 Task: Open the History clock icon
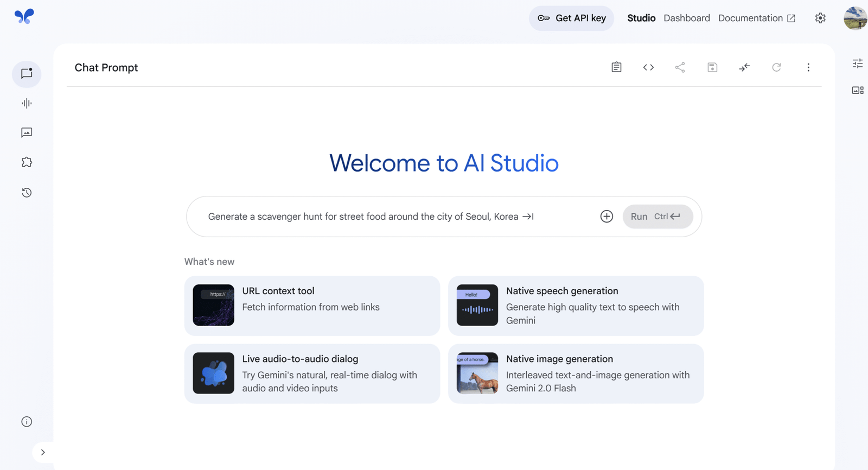27,193
